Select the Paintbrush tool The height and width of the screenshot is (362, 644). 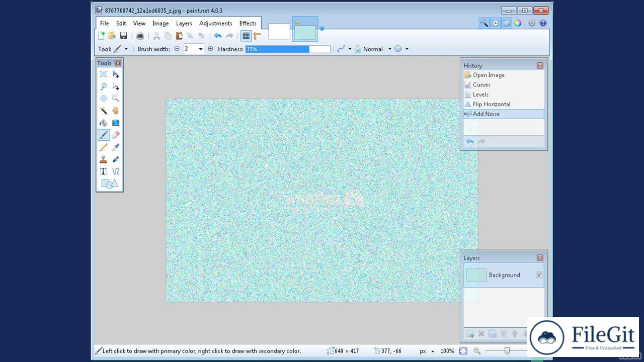pos(103,135)
